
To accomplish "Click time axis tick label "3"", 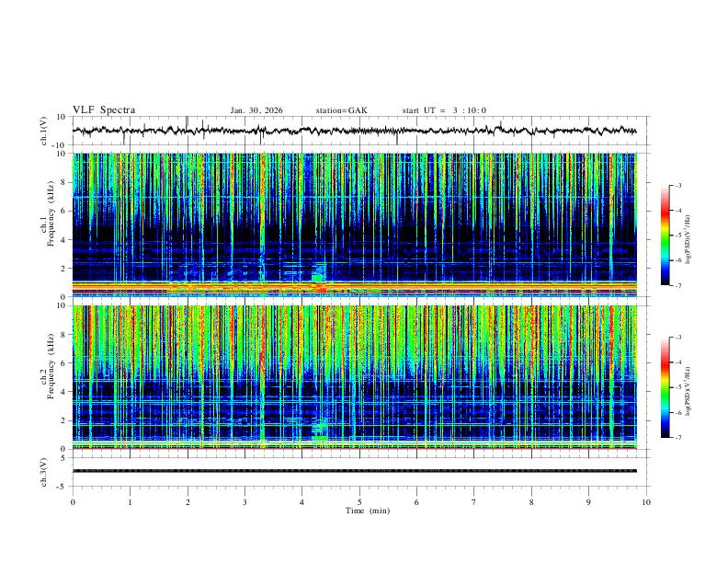I will click(x=245, y=502).
